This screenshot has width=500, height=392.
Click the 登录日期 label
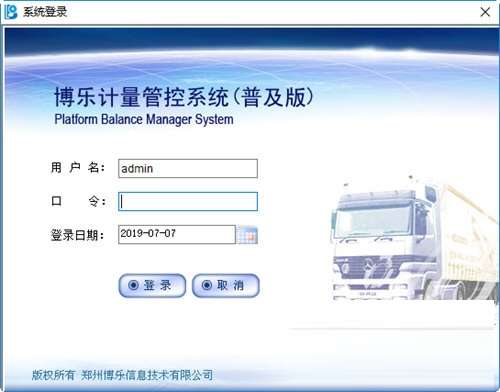77,235
